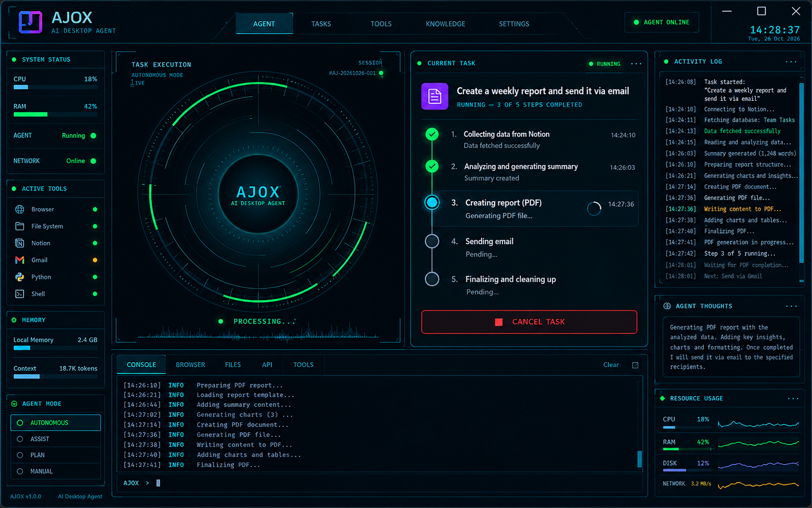Screen dimensions: 812x508
Task: Open the FILES console tab
Action: pos(233,365)
